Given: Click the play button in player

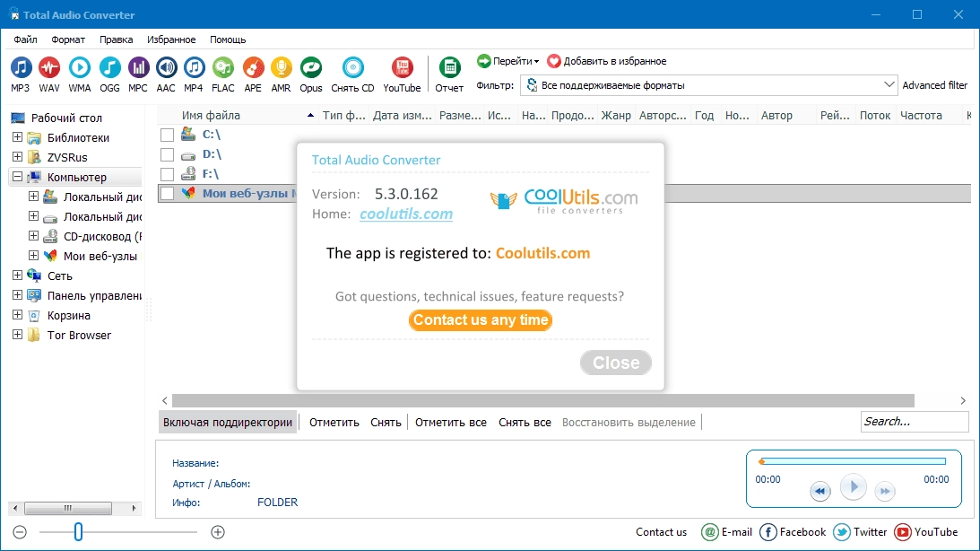Looking at the screenshot, I should (853, 487).
